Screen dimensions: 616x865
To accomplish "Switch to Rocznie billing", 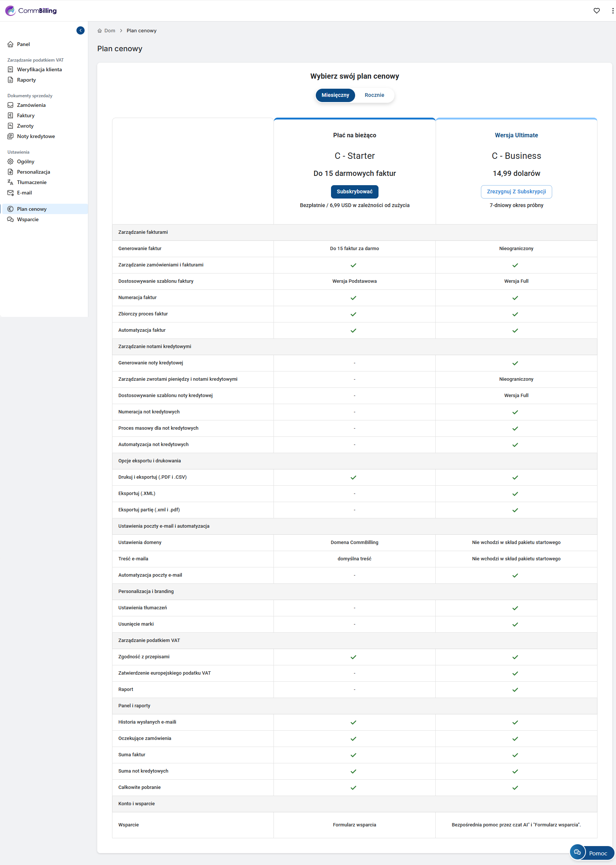I will (374, 95).
